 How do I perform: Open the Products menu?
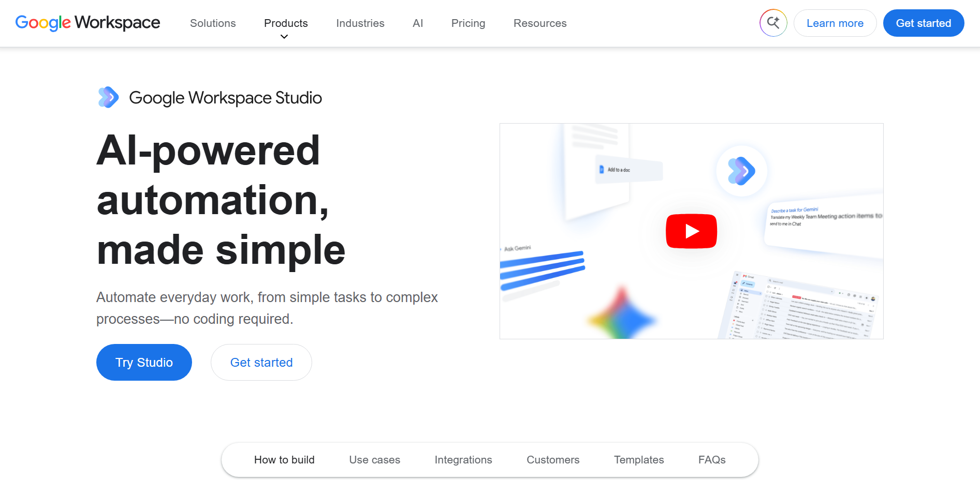coord(286,23)
